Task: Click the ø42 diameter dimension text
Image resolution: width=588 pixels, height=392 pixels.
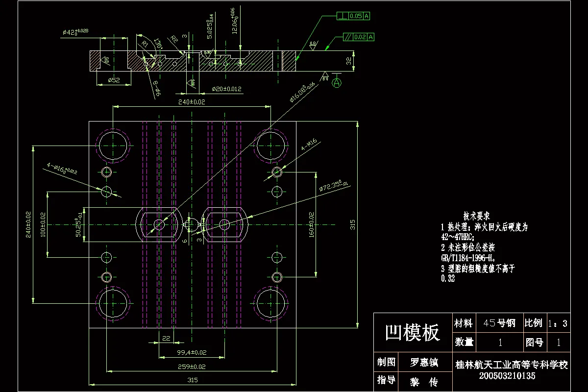Action: (x=75, y=31)
